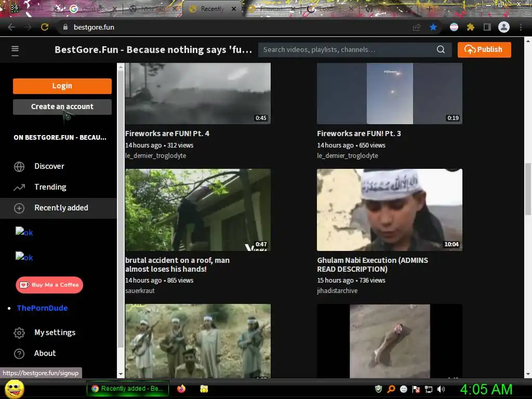Focus the 'Search videos, playlists, channels' field

point(348,49)
